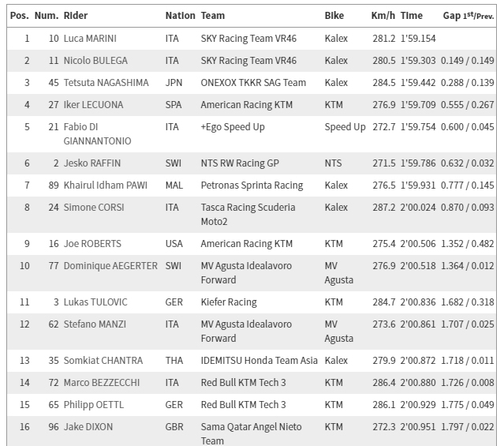The width and height of the screenshot is (504, 446).
Task: Click the Nation column header
Action: (180, 16)
